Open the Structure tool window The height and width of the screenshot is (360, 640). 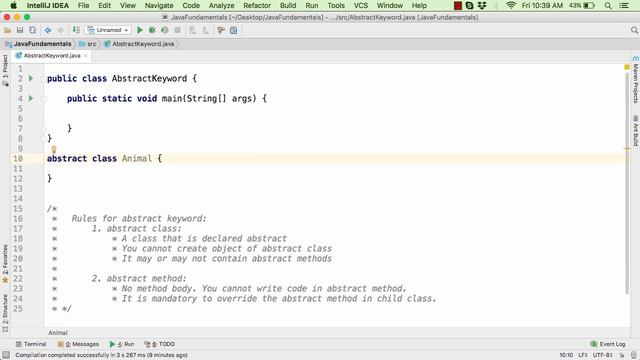(x=5, y=313)
